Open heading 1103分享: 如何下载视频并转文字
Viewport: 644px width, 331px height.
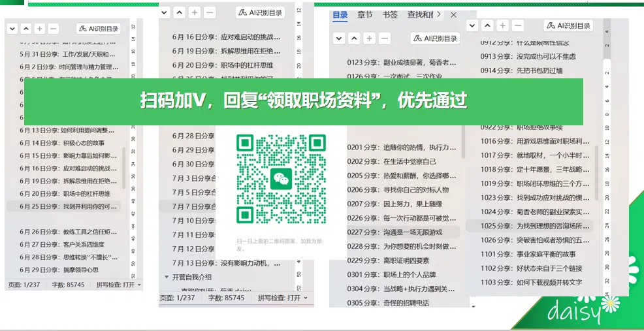[x=532, y=282]
